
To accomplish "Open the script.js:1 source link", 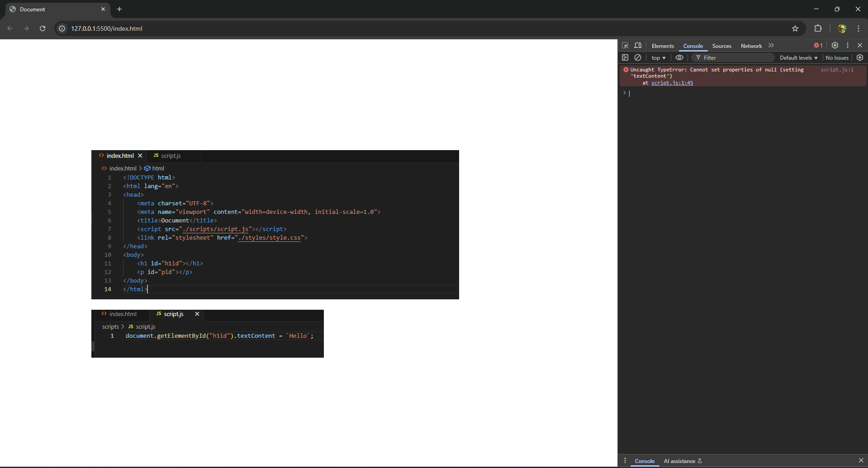I will [x=837, y=70].
